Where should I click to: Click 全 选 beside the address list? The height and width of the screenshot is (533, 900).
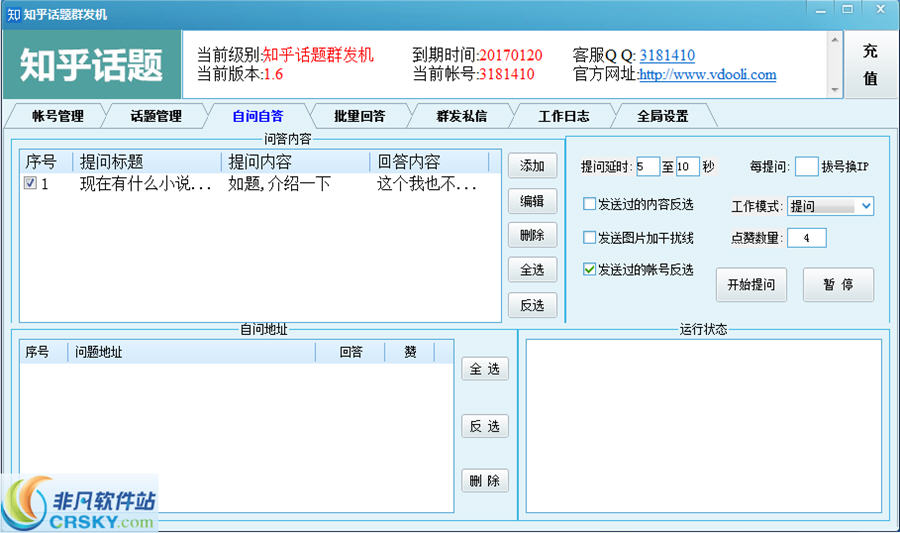pyautogui.click(x=485, y=369)
